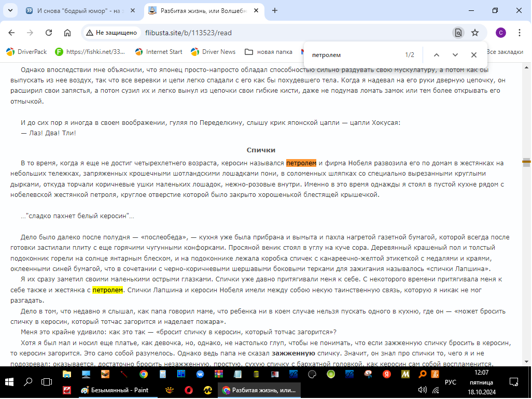Open the network icon in the tray
The width and height of the screenshot is (532, 399).
436,390
